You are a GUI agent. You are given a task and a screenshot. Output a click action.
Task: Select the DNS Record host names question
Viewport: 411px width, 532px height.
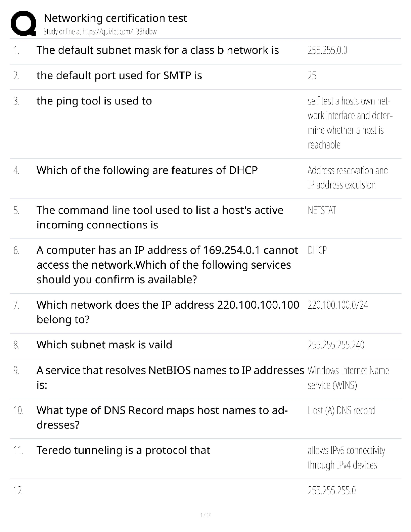[162, 417]
